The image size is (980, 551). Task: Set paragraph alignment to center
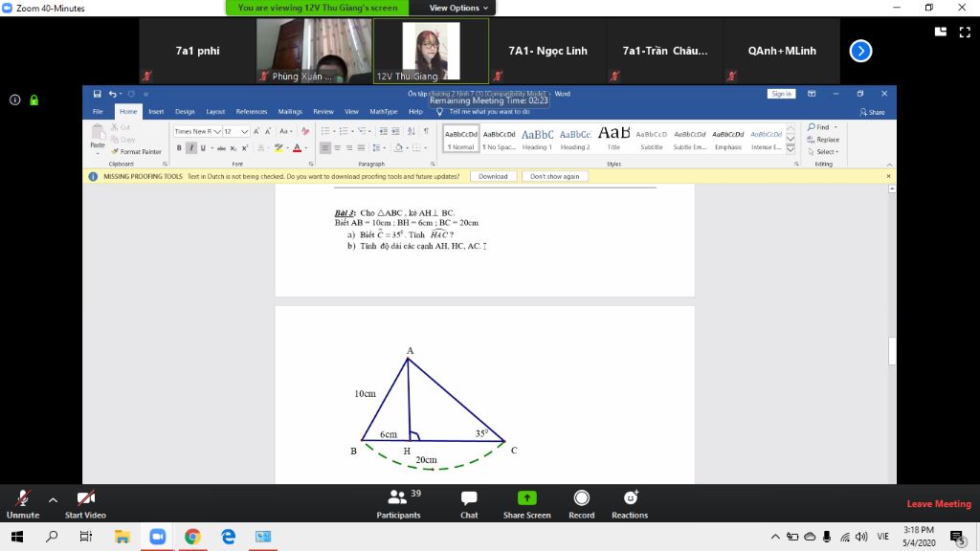338,148
